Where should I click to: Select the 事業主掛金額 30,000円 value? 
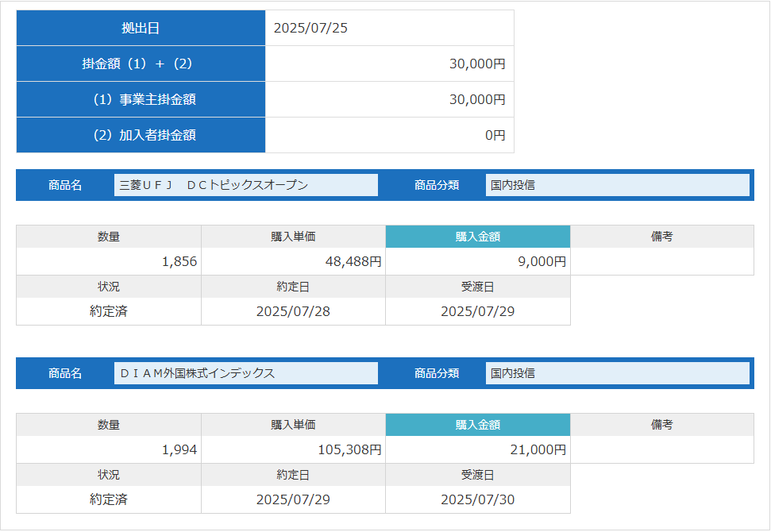[477, 99]
